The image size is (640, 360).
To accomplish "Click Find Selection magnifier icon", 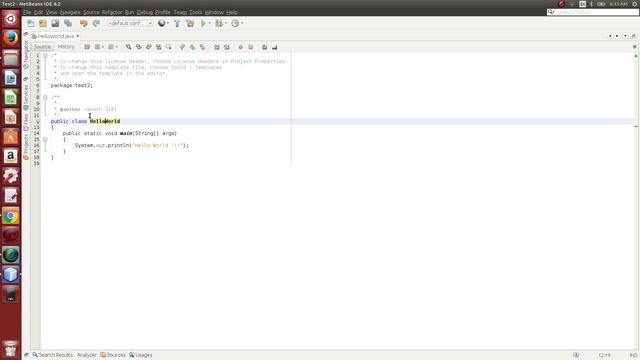I will (129, 47).
